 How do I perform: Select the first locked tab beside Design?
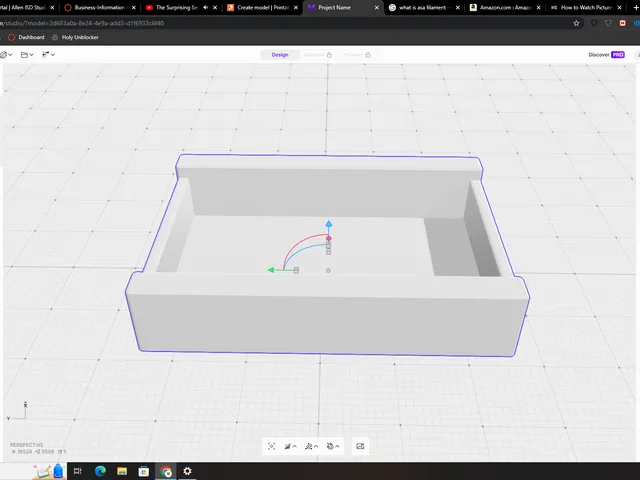318,55
